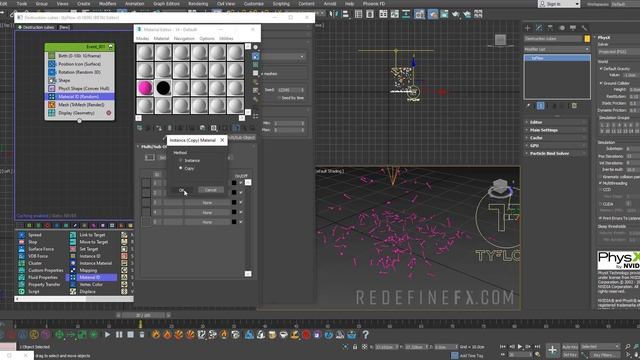
Task: Open the PhysX Solver dropdown
Action: point(619,52)
